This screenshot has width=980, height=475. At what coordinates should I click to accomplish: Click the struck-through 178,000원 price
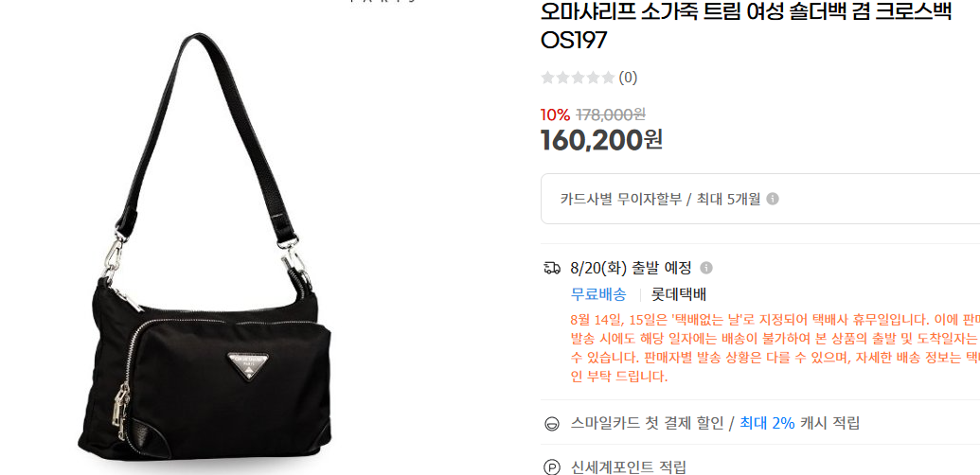[x=611, y=114]
